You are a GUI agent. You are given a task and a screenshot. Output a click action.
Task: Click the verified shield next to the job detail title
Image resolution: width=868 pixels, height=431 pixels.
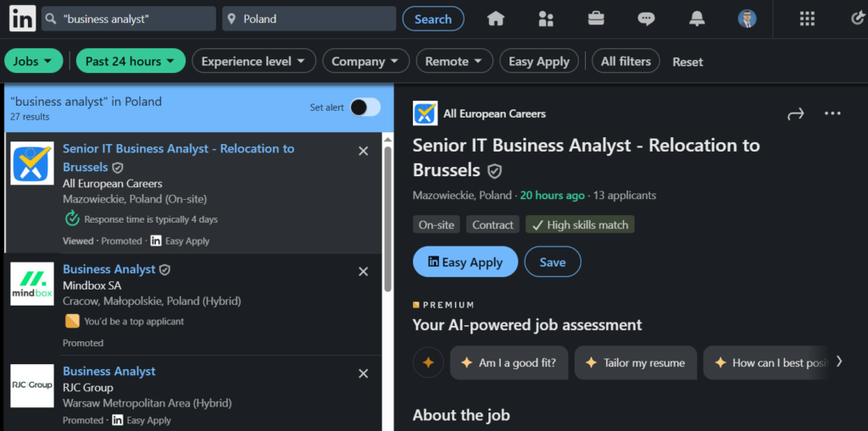pyautogui.click(x=494, y=172)
